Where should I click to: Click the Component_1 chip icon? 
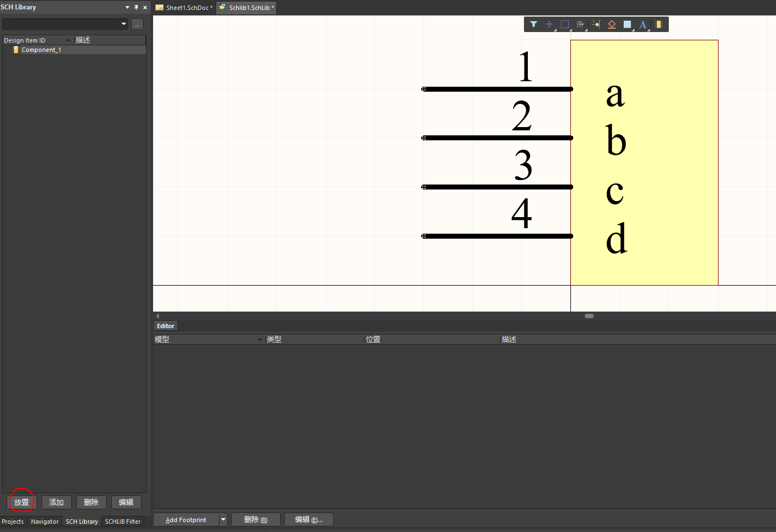16,50
